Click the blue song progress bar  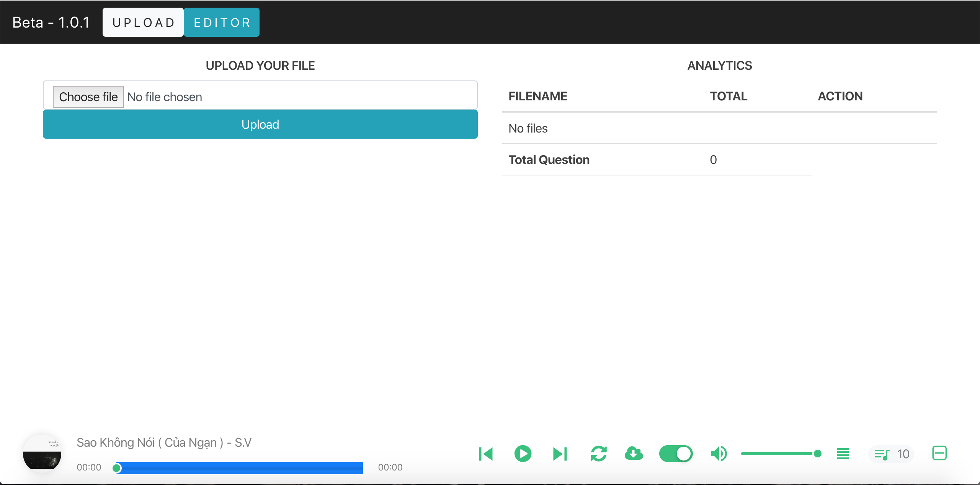coord(240,468)
